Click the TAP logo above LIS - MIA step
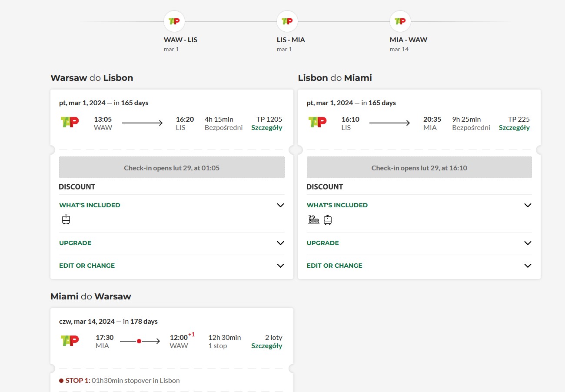Screen dimensions: 565x392 (287, 21)
